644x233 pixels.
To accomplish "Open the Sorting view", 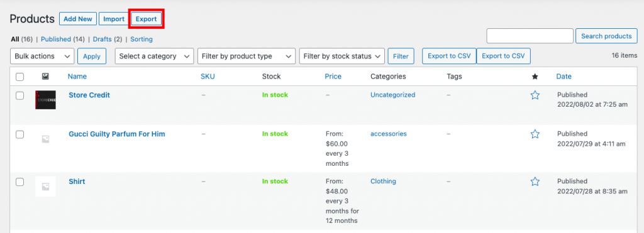I will pyautogui.click(x=142, y=40).
